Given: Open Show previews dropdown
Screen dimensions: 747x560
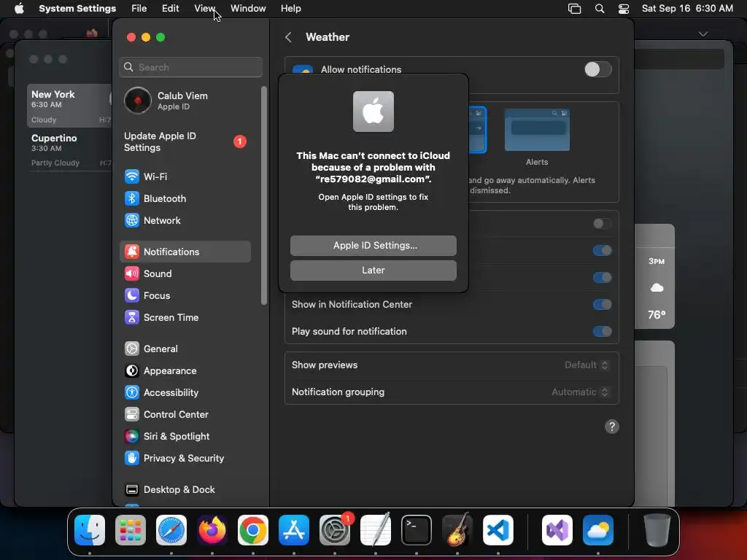Looking at the screenshot, I should click(x=586, y=365).
